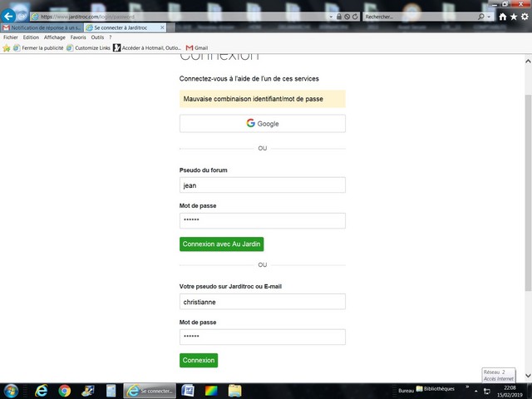532x399 pixels.
Task: Click the Accéder à Hotmail bookmark
Action: [149, 48]
